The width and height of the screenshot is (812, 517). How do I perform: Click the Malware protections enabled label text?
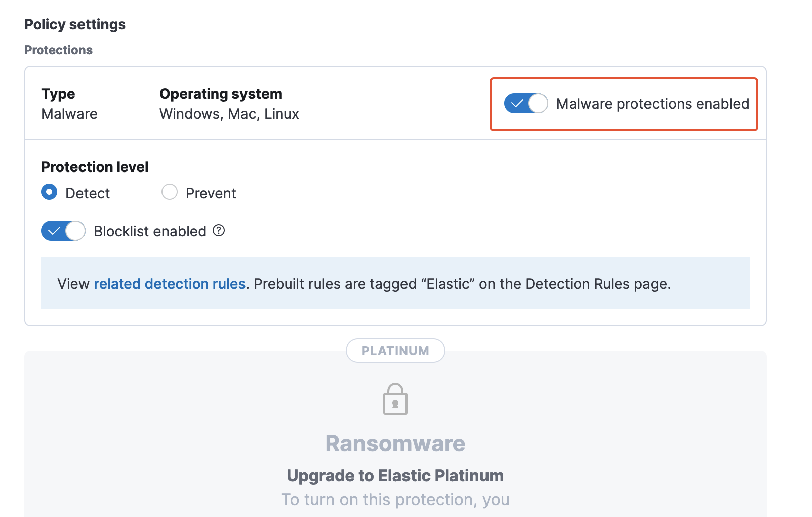[653, 104]
